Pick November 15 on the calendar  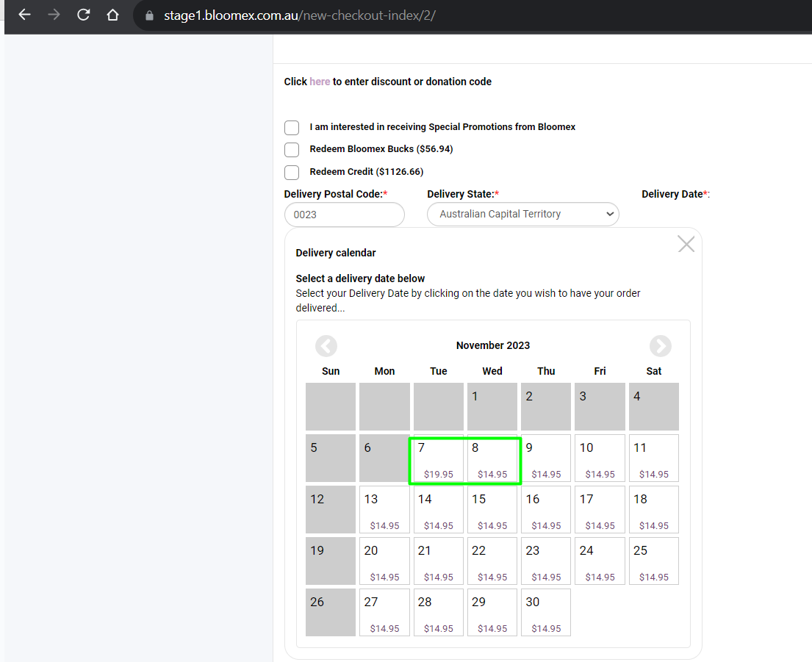[x=492, y=509]
